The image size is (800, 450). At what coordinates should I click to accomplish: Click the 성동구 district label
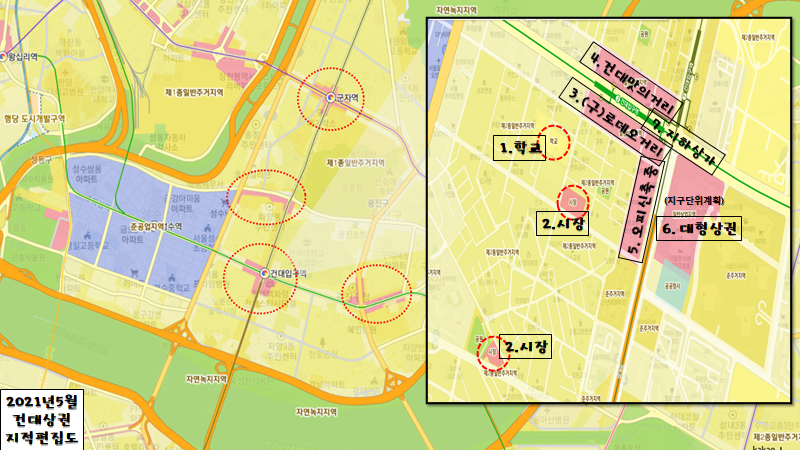point(41,159)
